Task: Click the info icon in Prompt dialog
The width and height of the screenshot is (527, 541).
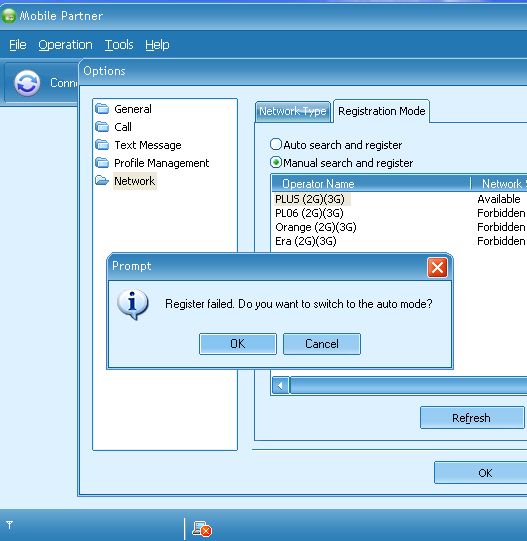Action: click(133, 304)
